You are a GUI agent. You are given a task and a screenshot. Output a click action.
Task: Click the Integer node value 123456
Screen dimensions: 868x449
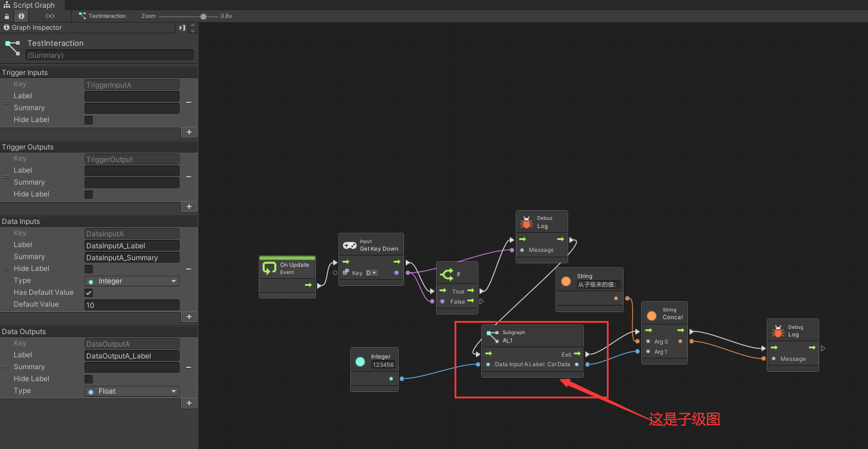coord(383,364)
